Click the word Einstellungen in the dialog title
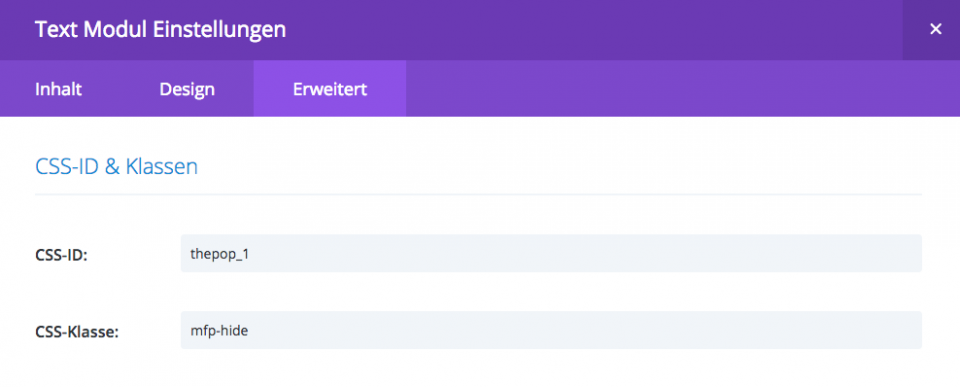Screen dimensions: 960x387 point(219,30)
